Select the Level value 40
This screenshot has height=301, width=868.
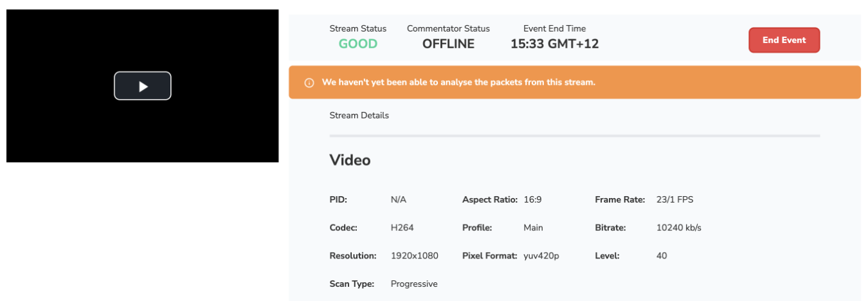click(662, 256)
